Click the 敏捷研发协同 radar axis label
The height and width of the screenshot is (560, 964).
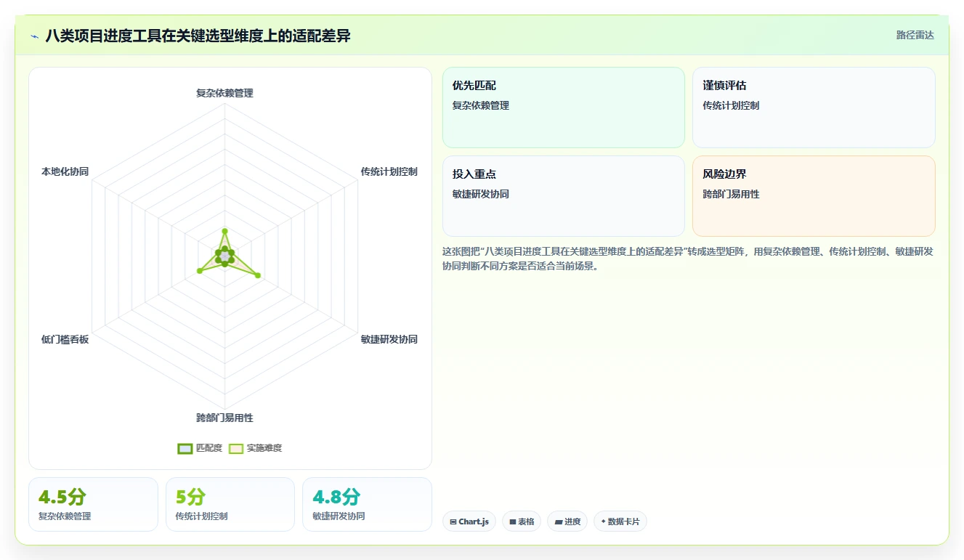389,339
